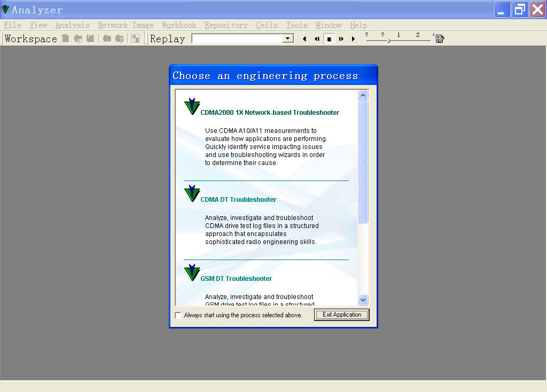Open the File menu

pos(13,25)
